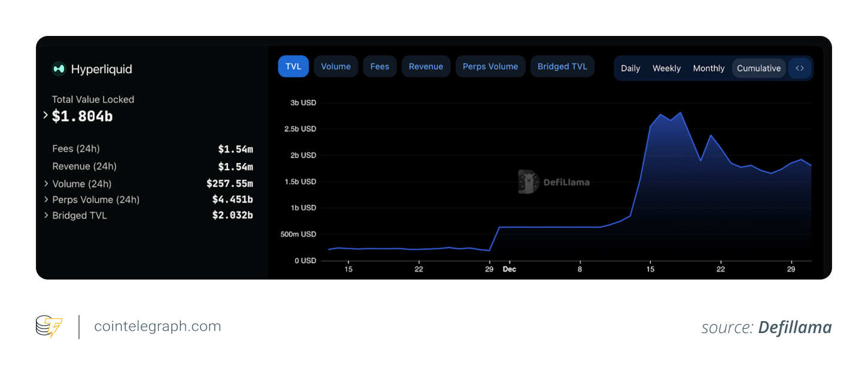Open the cointelegraph.com link

click(157, 326)
